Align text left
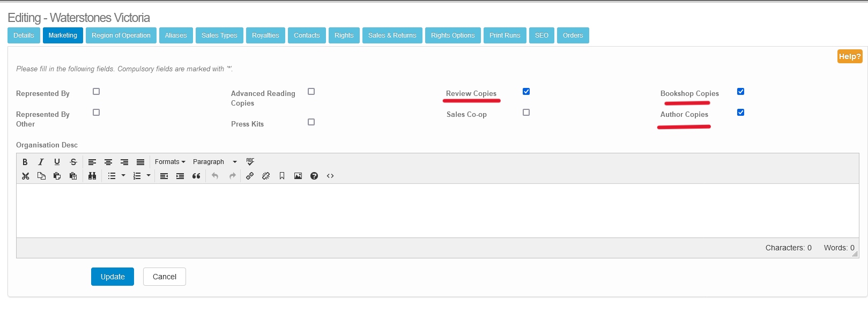The image size is (868, 312). pos(92,162)
